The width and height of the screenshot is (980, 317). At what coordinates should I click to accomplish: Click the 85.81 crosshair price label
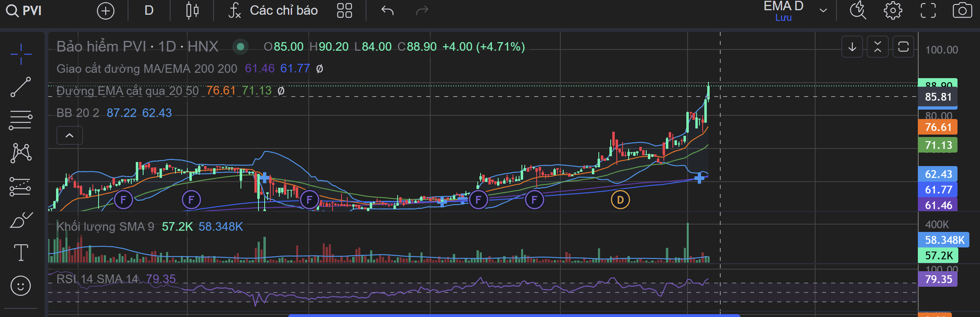(938, 97)
